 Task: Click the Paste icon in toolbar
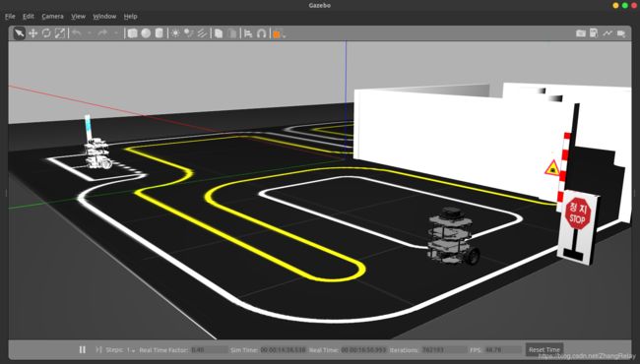pos(232,33)
